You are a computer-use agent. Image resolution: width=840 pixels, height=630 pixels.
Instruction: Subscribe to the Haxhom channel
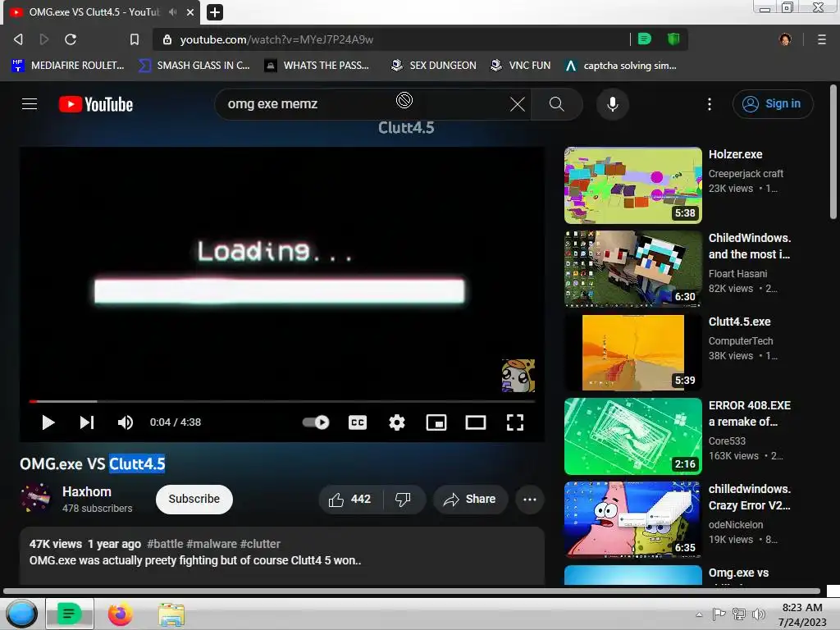tap(194, 499)
